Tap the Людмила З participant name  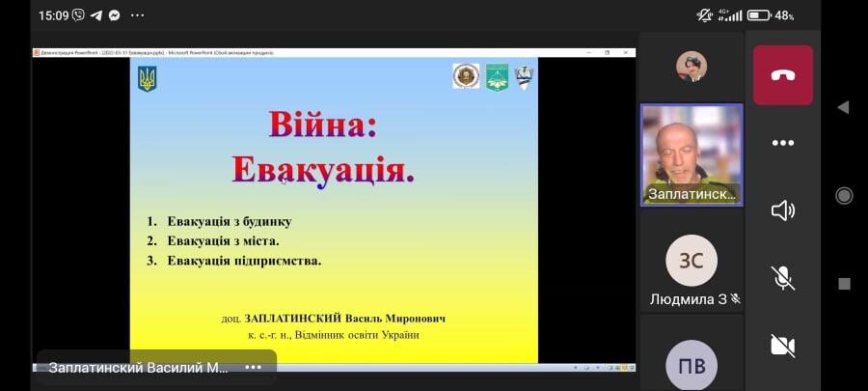688,299
